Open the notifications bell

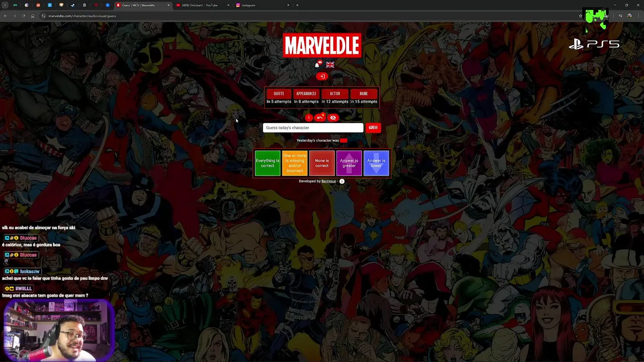[317, 65]
